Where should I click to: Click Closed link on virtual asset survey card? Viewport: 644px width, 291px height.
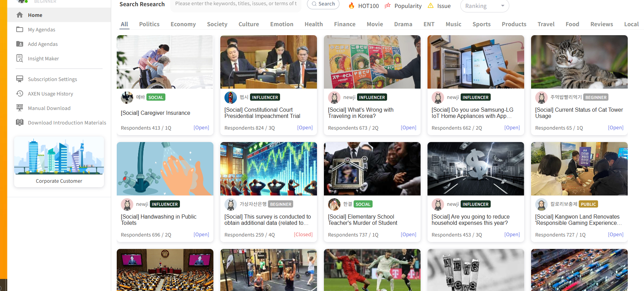pos(303,234)
